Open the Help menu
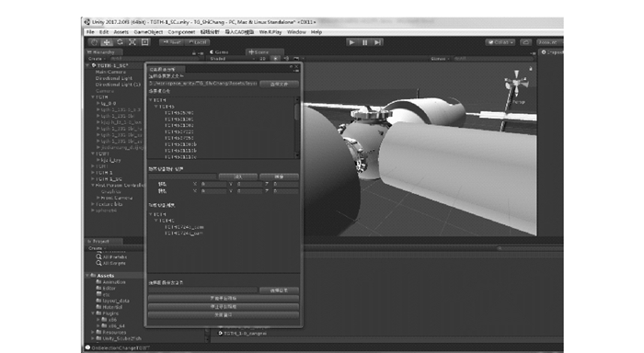This screenshot has width=644, height=353. pos(316,32)
